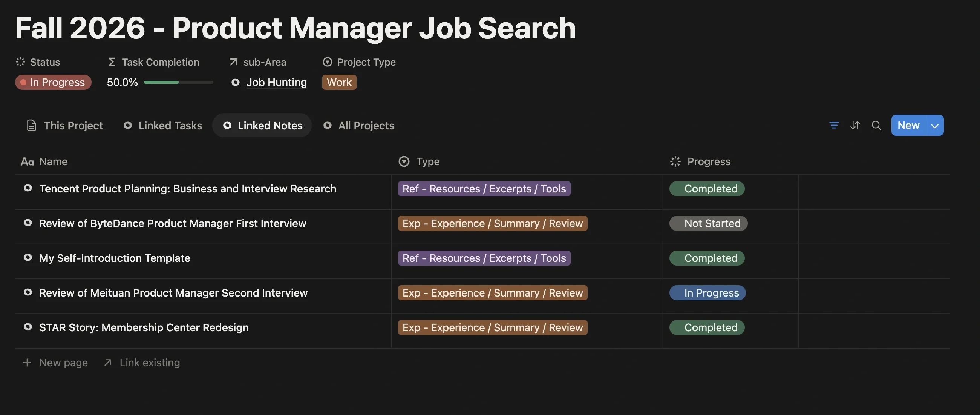Open the search magnifier icon
This screenshot has height=415, width=980.
[876, 125]
